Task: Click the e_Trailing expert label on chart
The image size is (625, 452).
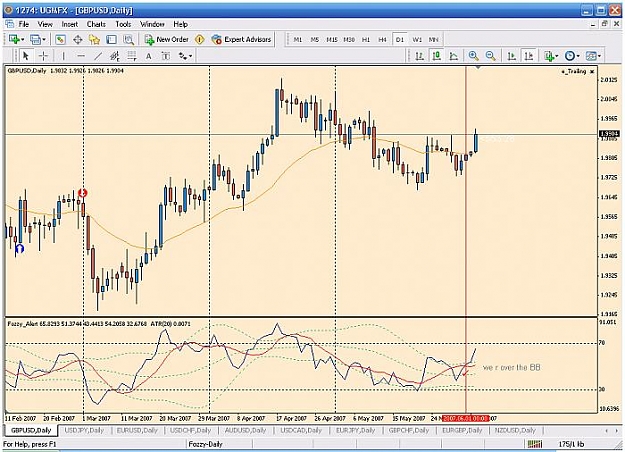Action: (574, 71)
